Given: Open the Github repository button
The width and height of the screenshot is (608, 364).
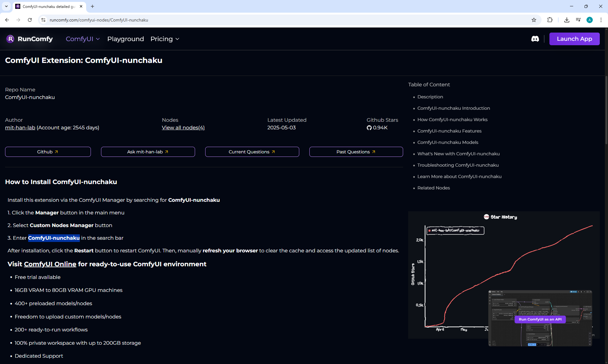Looking at the screenshot, I should click(x=48, y=152).
